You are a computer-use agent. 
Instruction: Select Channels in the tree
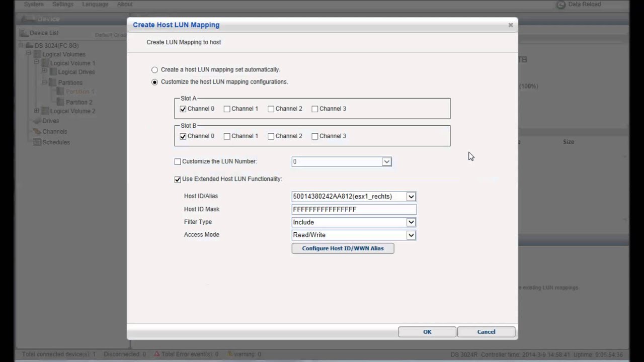(x=55, y=132)
